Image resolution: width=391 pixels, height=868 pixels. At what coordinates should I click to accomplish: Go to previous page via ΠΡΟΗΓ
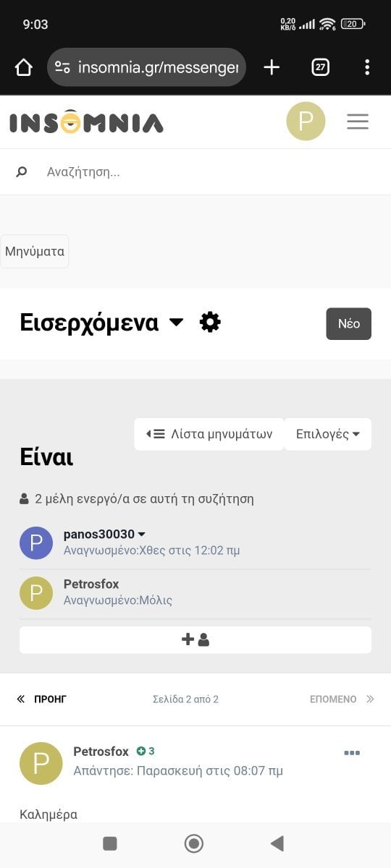point(42,699)
